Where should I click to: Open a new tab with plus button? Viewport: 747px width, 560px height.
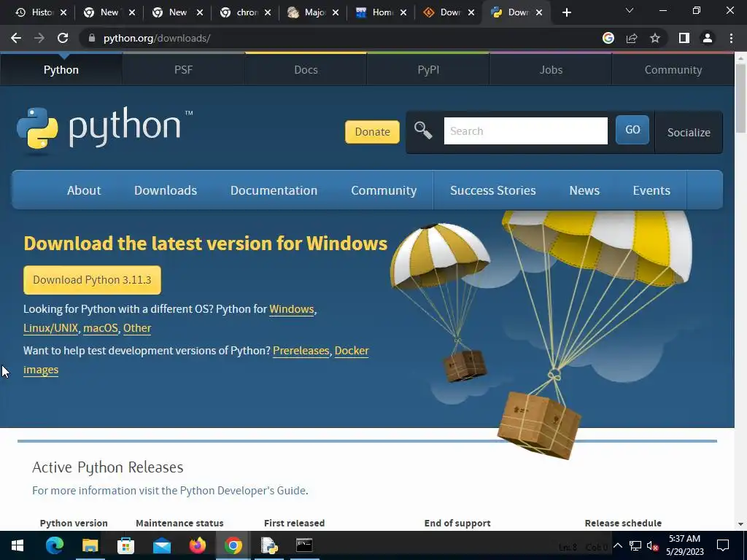(566, 12)
